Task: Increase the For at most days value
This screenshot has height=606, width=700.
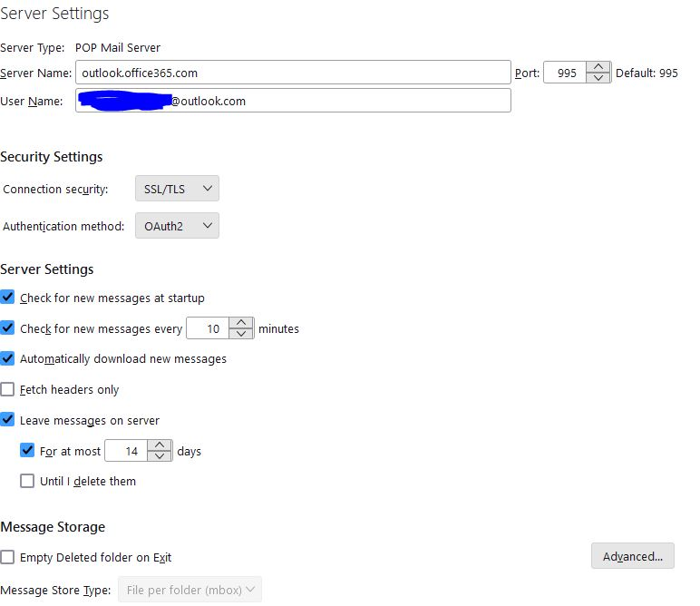Action: point(160,445)
